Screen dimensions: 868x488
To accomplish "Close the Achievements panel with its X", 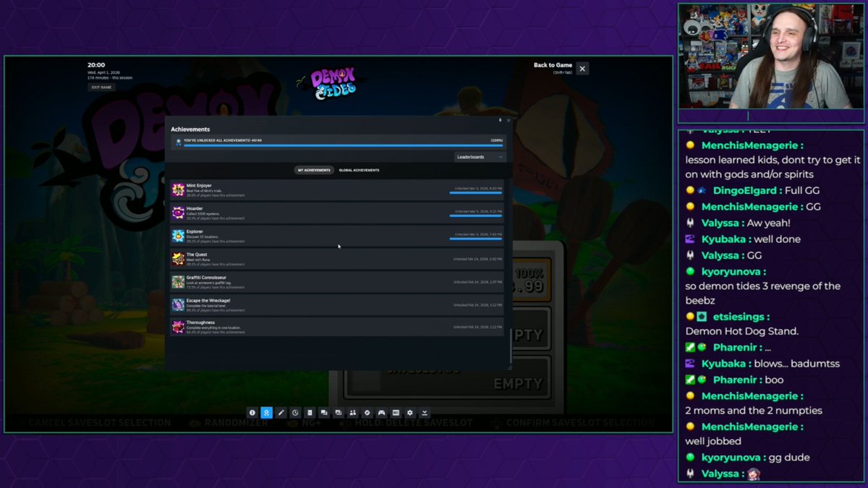I will click(508, 120).
